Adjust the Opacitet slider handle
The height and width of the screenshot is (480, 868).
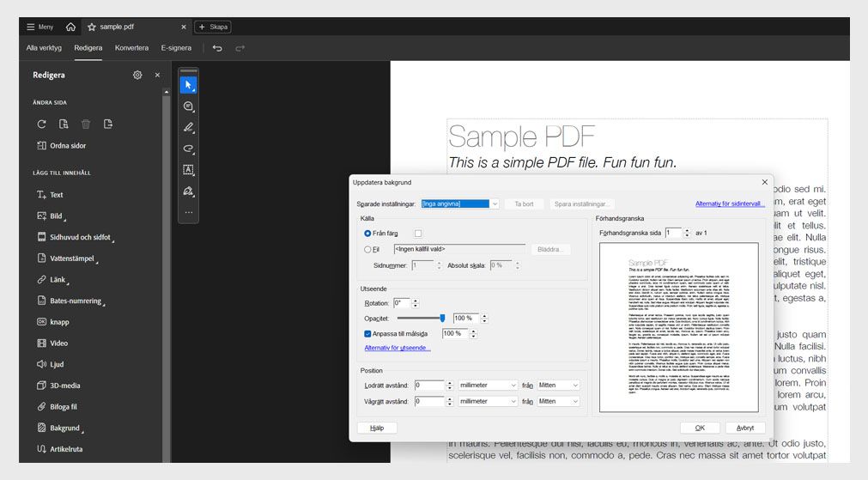click(x=442, y=319)
